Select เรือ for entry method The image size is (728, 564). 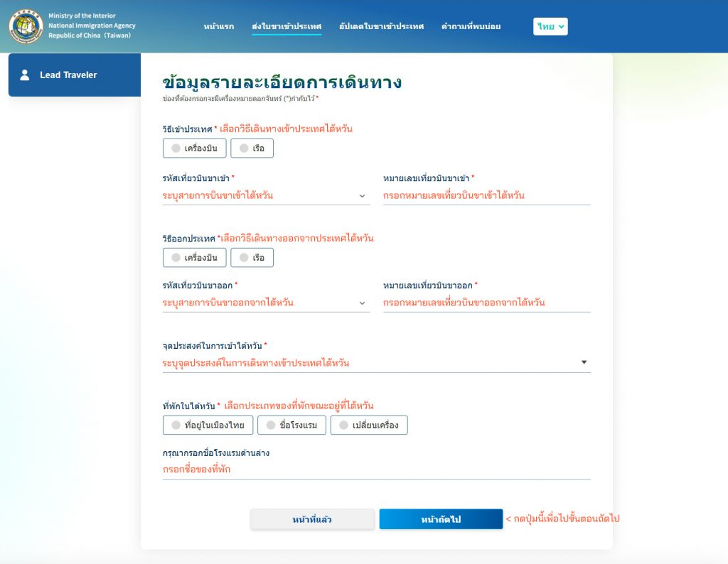[252, 148]
